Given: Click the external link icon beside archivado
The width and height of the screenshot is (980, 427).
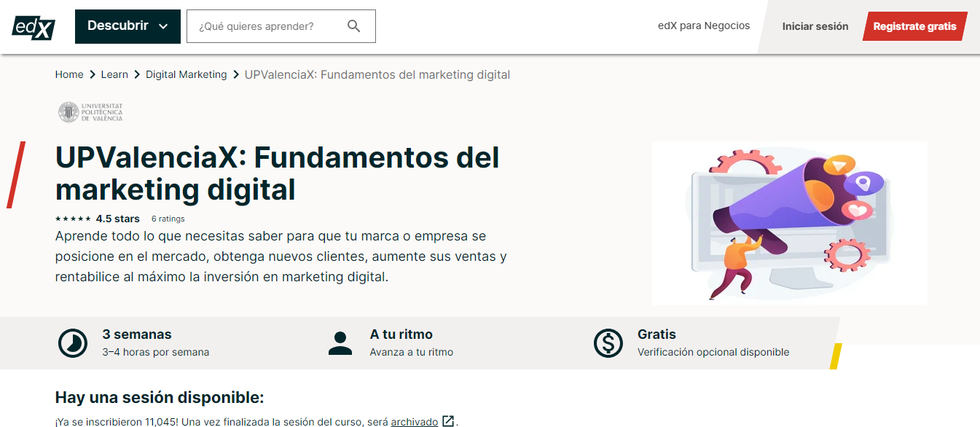Looking at the screenshot, I should (x=449, y=421).
